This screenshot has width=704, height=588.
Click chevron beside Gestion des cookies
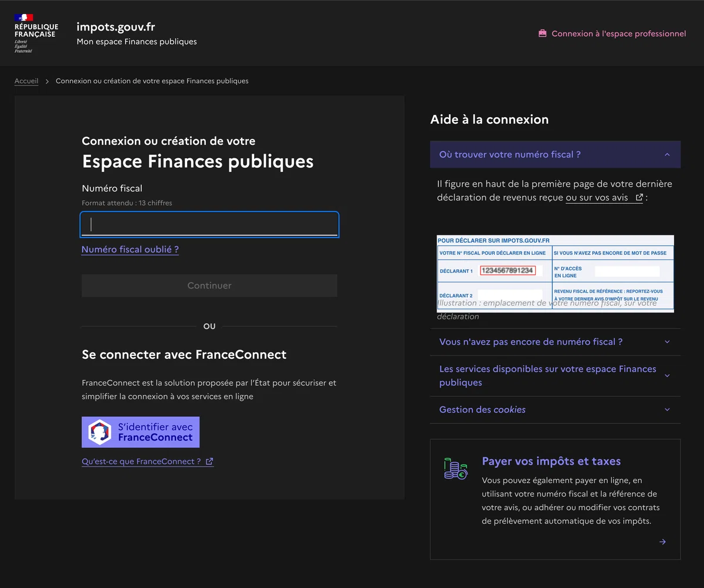point(667,410)
